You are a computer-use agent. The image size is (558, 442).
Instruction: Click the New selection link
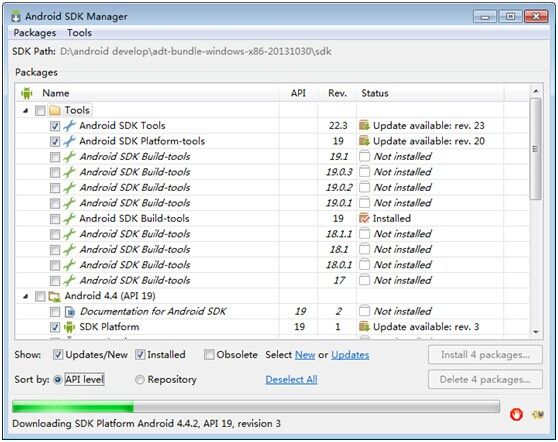[x=305, y=355]
